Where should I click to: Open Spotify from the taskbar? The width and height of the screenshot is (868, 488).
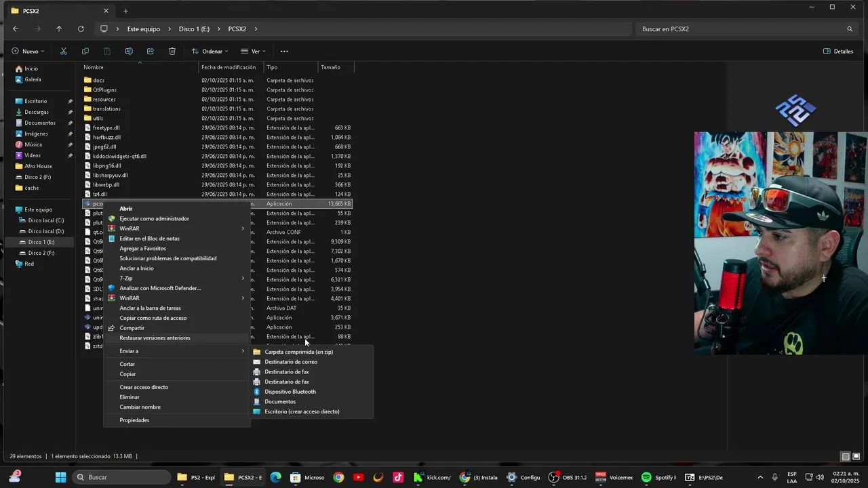[658, 477]
